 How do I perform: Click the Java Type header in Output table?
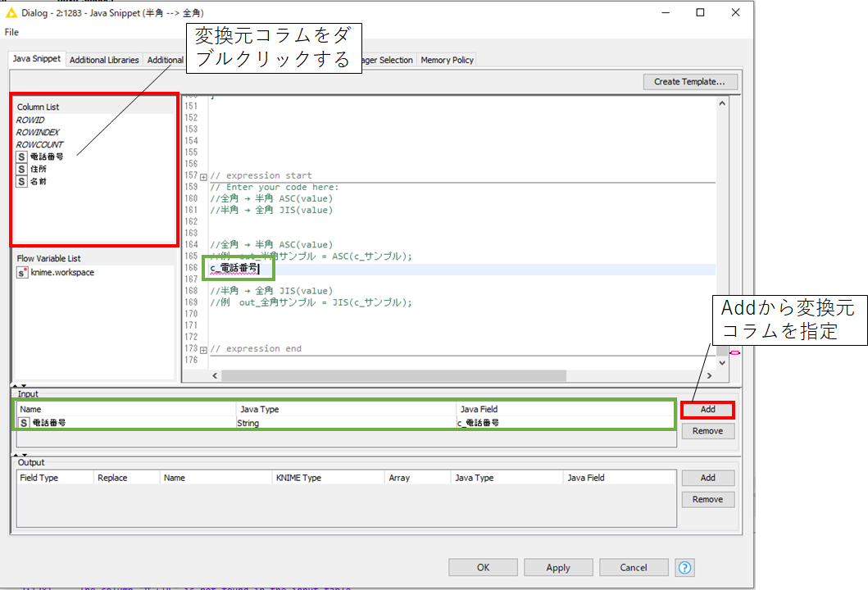[507, 478]
